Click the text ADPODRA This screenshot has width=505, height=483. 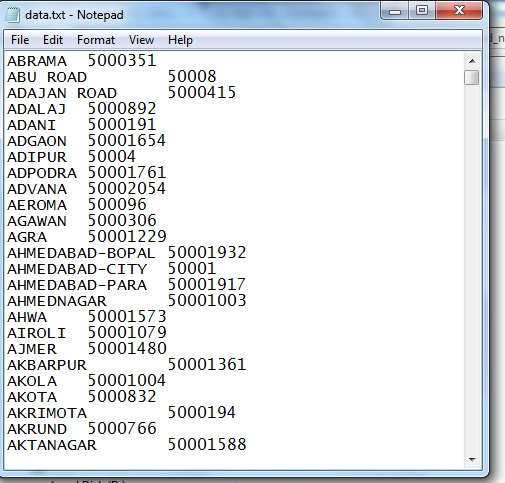pos(42,173)
